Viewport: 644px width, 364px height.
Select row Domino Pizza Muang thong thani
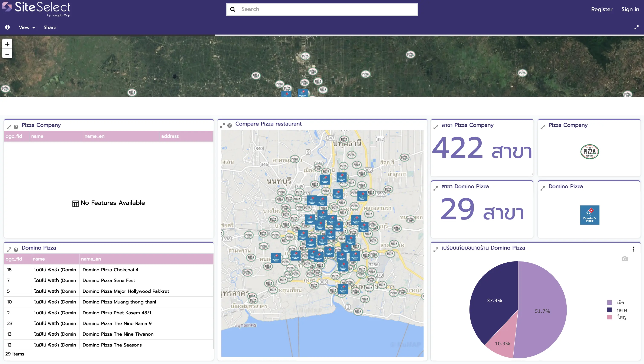point(109,302)
